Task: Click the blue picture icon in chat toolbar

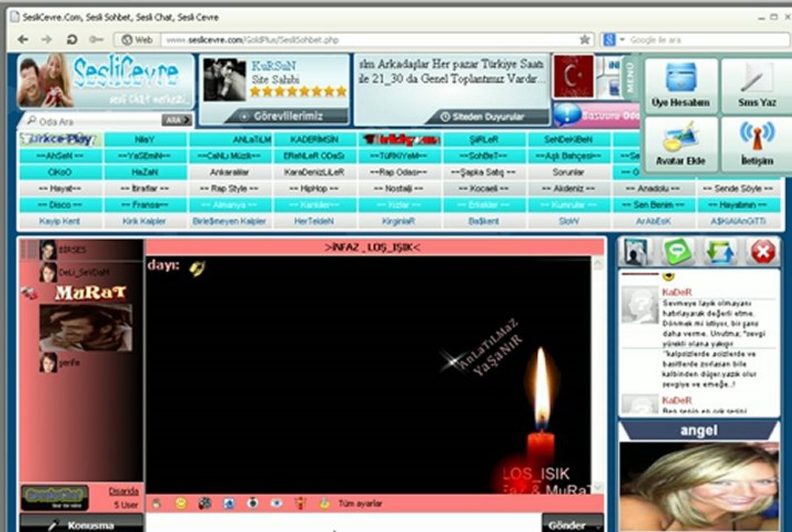Action: (x=229, y=503)
